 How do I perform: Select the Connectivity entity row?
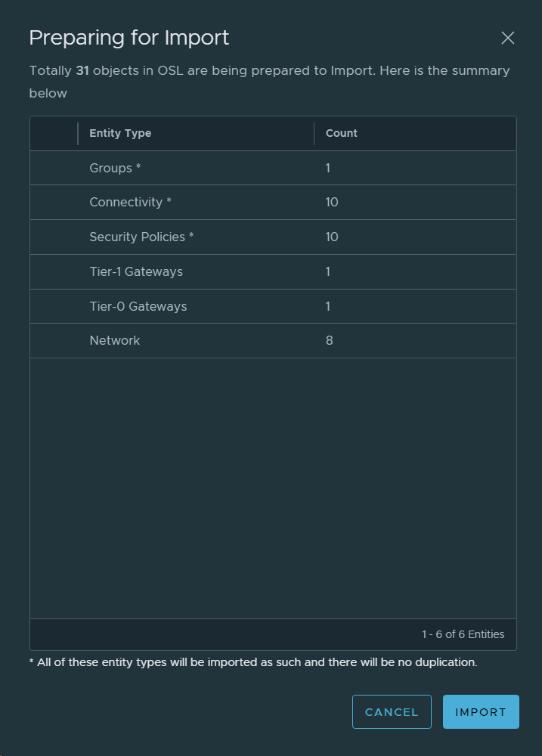click(x=130, y=203)
